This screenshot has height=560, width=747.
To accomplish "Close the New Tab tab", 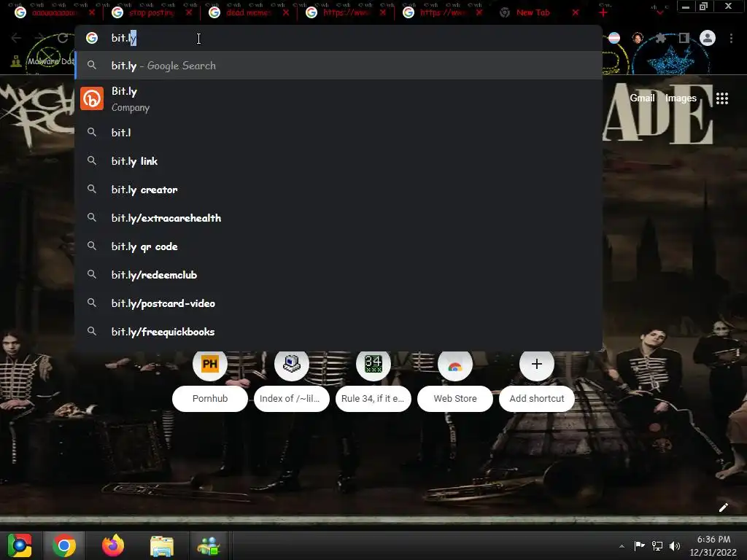I will pos(576,13).
